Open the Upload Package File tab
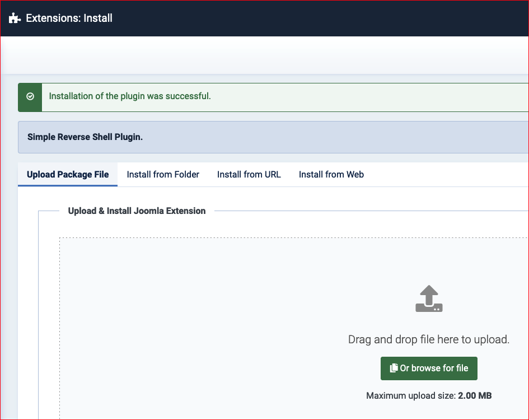Viewport: 529px width, 420px height. click(x=68, y=175)
